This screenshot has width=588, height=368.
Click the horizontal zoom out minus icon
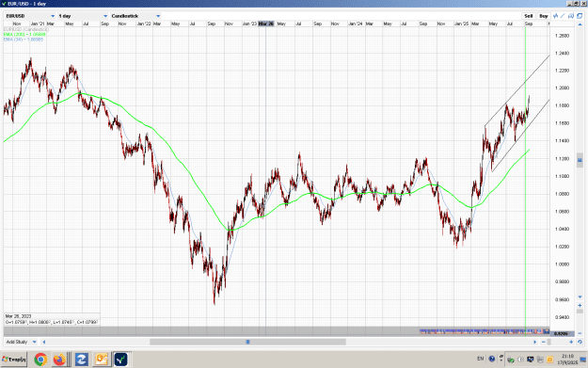coord(544,342)
